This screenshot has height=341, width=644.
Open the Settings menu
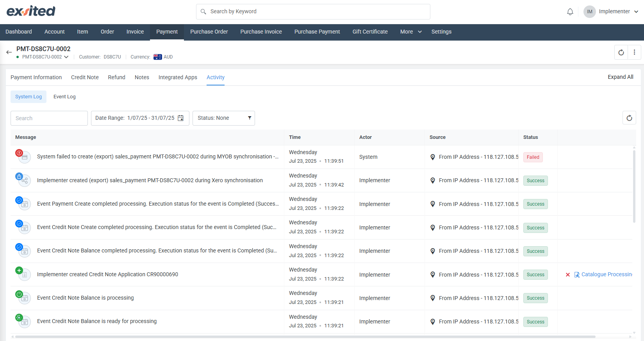point(441,32)
